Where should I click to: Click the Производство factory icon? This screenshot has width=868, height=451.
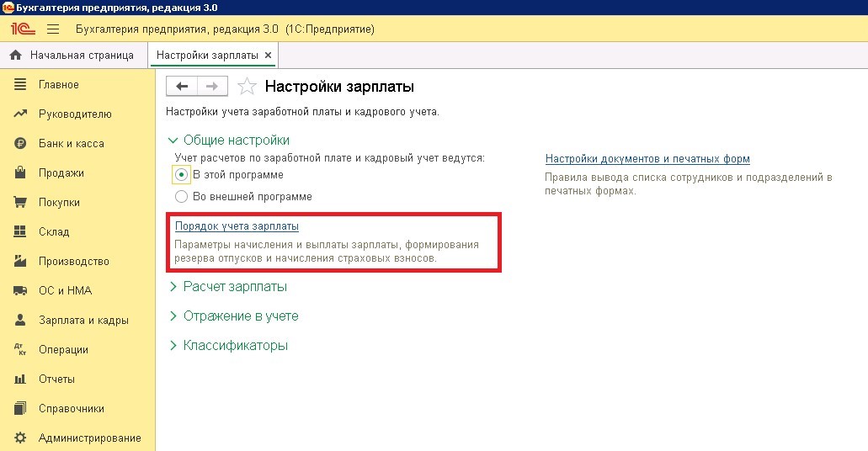tap(20, 261)
